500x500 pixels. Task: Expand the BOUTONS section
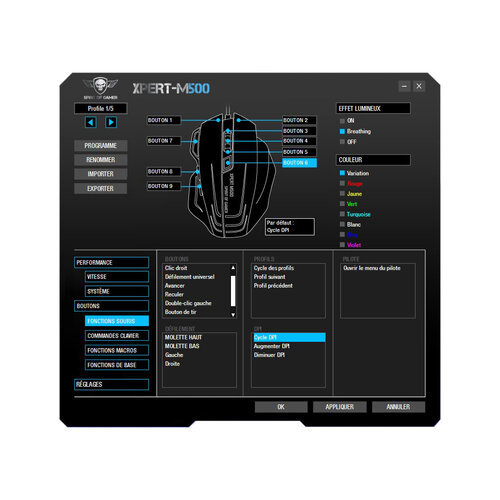pos(111,306)
